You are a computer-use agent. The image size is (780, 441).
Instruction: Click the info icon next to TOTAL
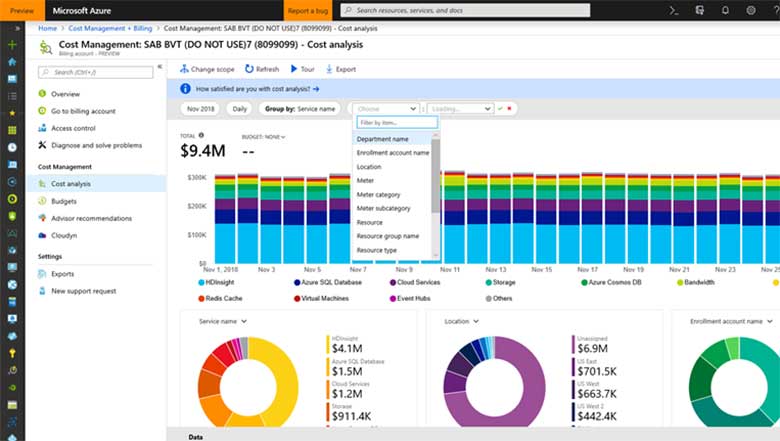(x=201, y=135)
